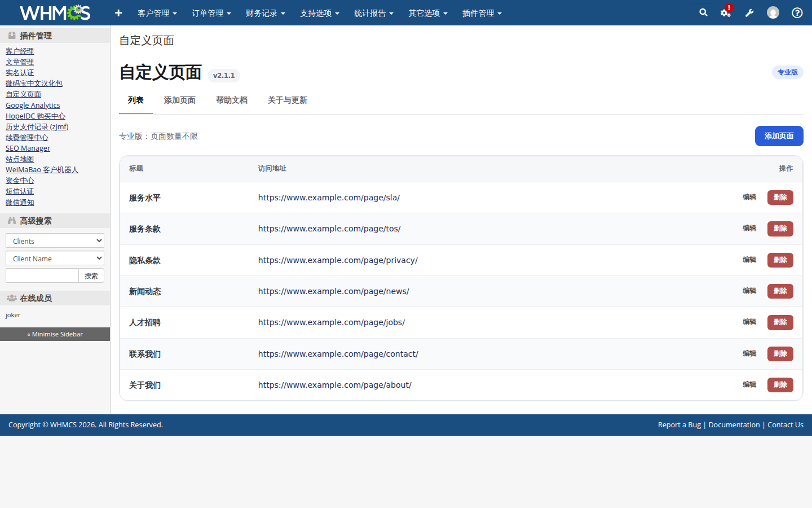Edit the 新闻动态 page
The width and height of the screenshot is (812, 508).
(x=749, y=291)
